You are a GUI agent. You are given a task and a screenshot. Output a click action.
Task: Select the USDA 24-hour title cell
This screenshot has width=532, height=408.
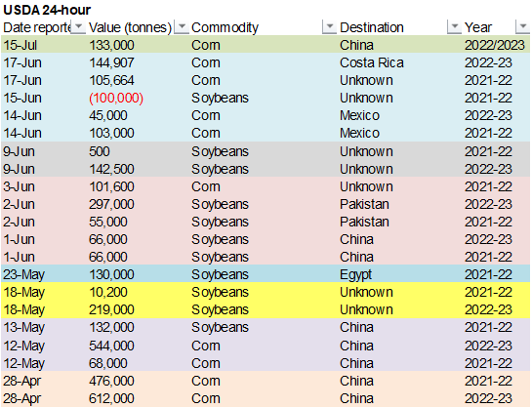coord(47,10)
